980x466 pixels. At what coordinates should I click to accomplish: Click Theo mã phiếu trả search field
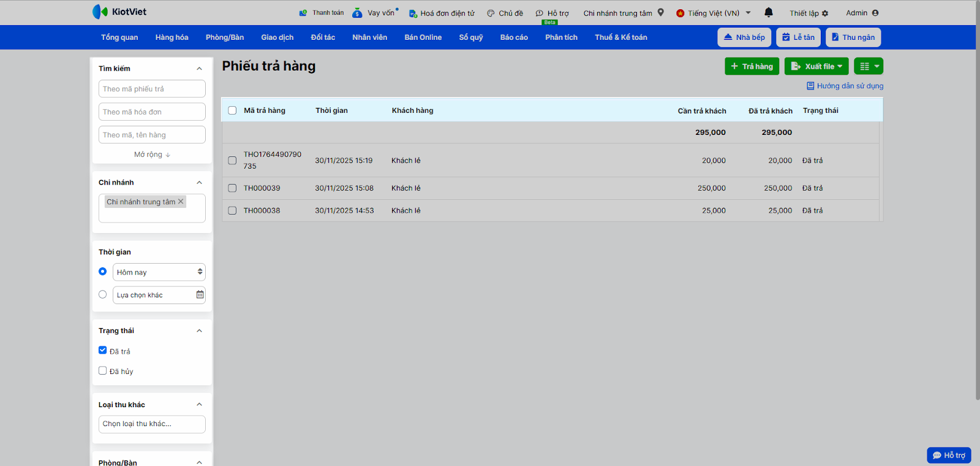(152, 89)
